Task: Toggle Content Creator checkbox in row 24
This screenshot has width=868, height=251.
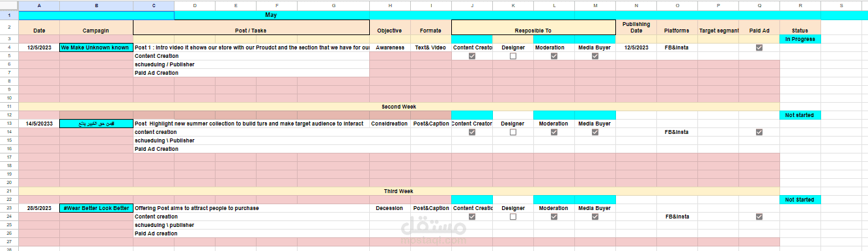Action: [472, 217]
